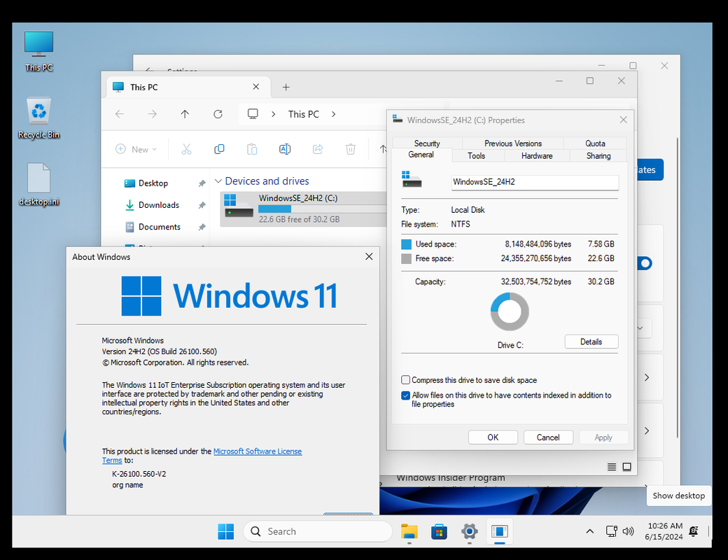Click the Share icon in toolbar

coord(318,149)
